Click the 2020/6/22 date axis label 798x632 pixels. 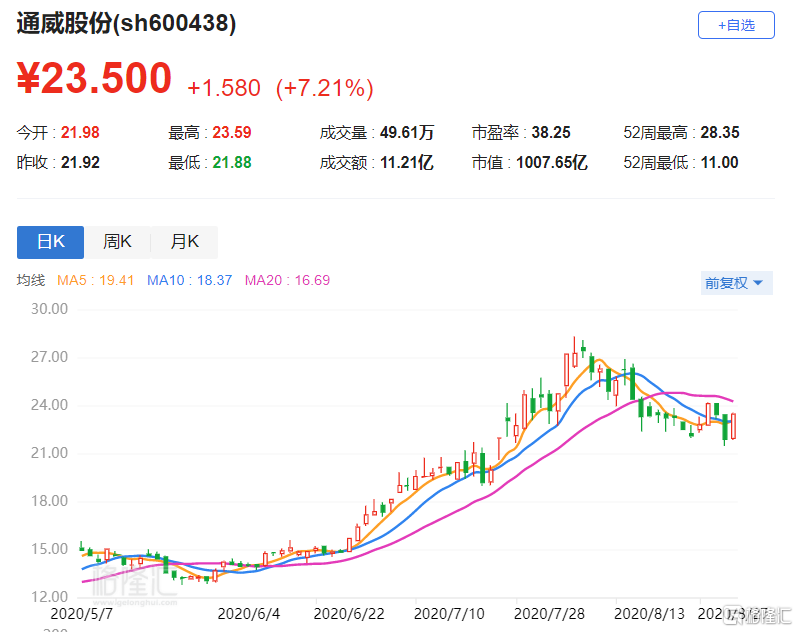click(x=349, y=614)
